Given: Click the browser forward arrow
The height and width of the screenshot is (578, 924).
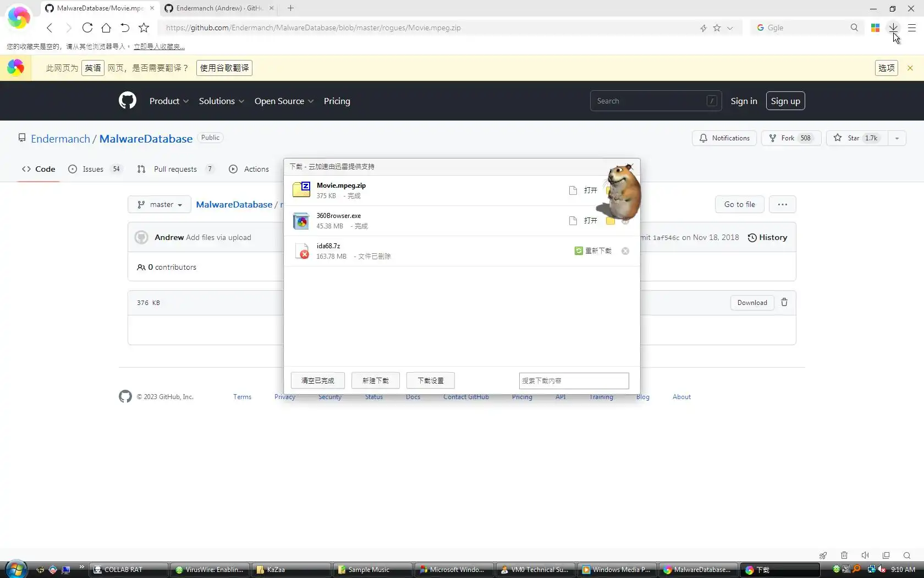Looking at the screenshot, I should pyautogui.click(x=68, y=28).
